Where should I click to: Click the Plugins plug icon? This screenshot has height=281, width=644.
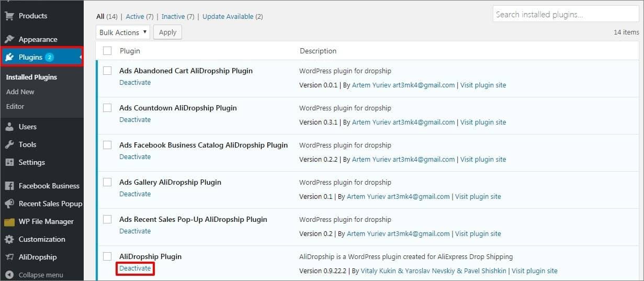point(9,57)
